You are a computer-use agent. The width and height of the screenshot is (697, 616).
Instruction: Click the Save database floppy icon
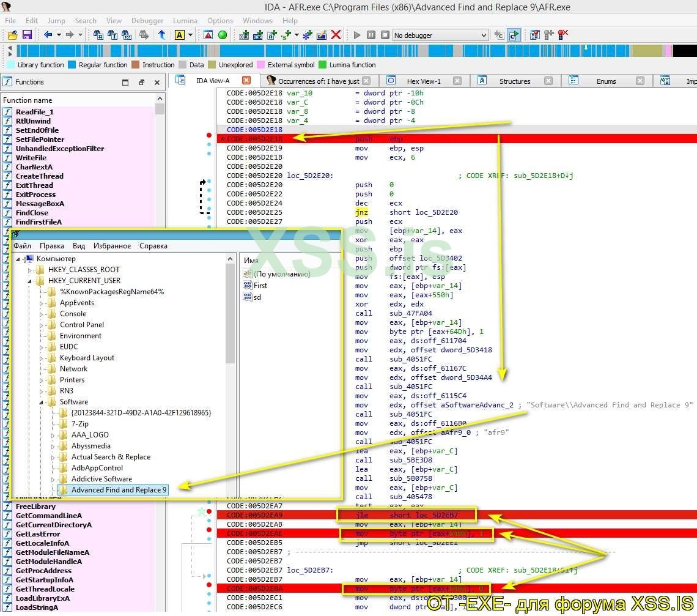27,35
